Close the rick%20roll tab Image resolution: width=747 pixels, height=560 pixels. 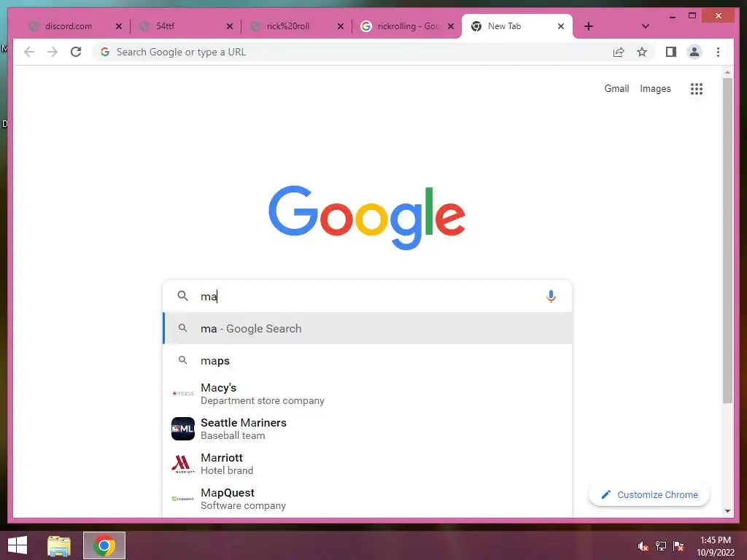pyautogui.click(x=341, y=26)
